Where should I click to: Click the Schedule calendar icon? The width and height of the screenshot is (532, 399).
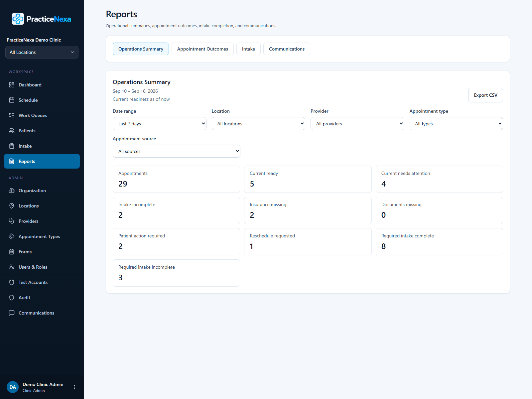pyautogui.click(x=12, y=100)
